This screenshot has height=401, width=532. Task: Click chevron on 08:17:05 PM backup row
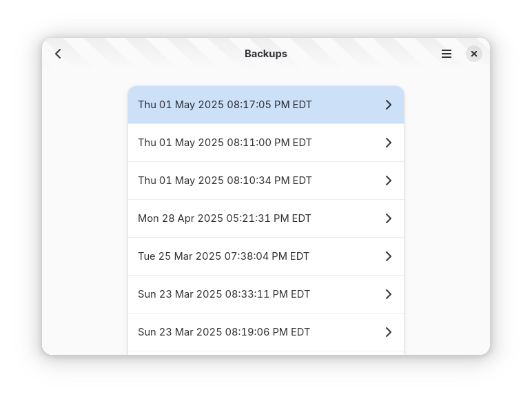coord(389,105)
